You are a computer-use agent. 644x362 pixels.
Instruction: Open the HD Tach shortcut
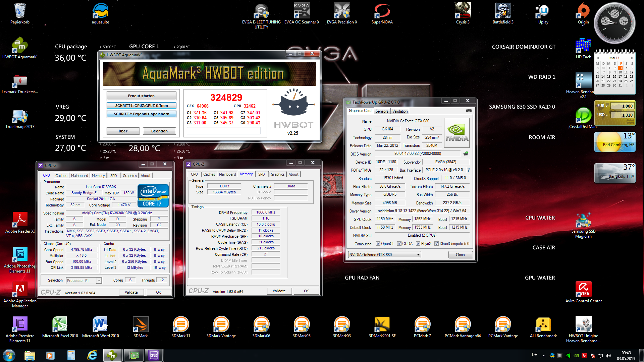tap(583, 49)
